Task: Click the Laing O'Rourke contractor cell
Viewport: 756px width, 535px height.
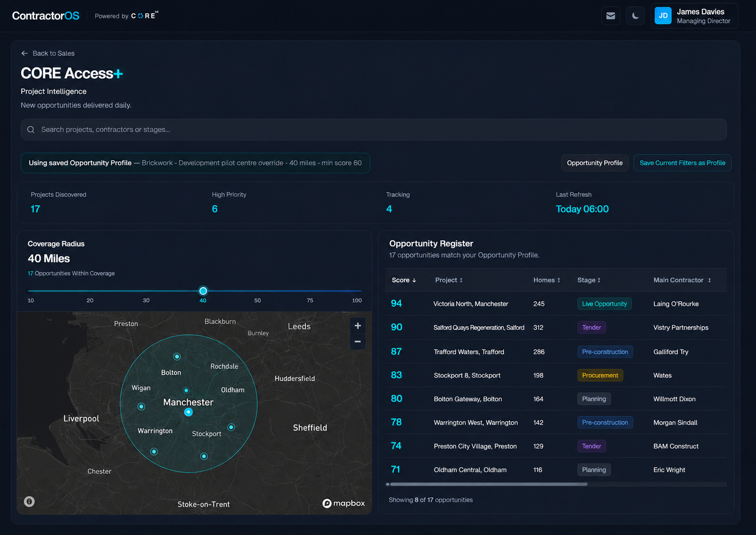Action: click(676, 304)
